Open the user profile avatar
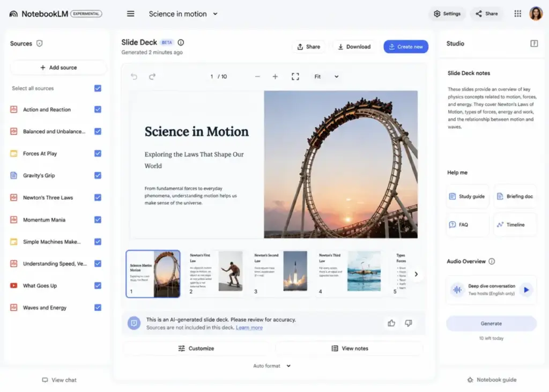This screenshot has width=549, height=392. point(536,13)
